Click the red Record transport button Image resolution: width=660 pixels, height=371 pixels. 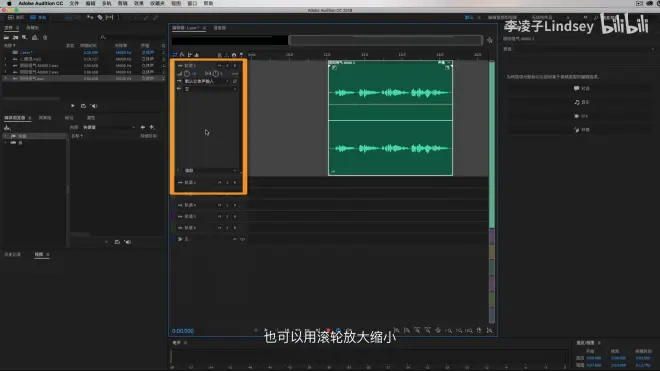coord(328,331)
